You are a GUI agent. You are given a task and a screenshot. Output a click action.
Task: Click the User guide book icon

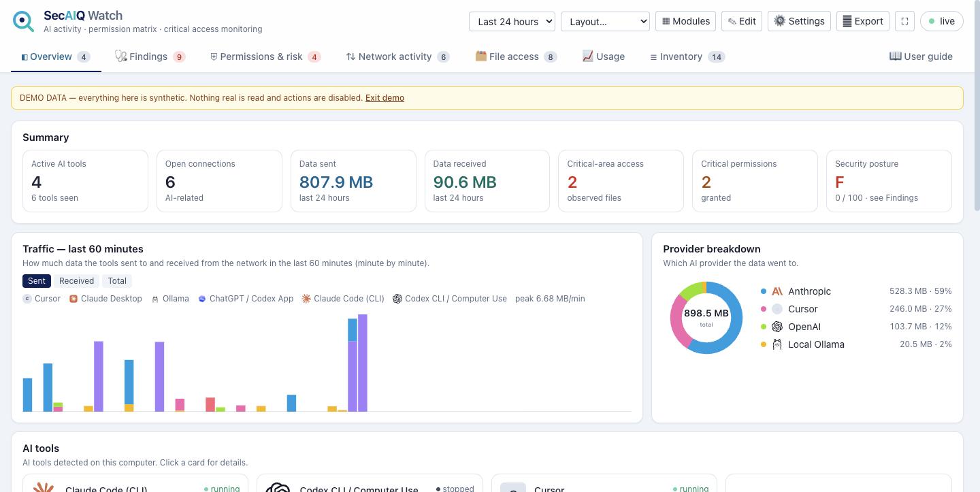tap(895, 56)
